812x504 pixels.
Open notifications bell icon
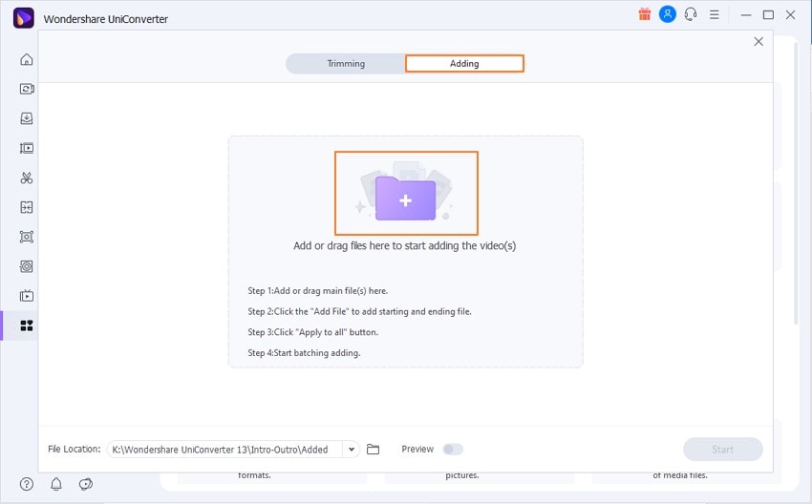(x=56, y=484)
